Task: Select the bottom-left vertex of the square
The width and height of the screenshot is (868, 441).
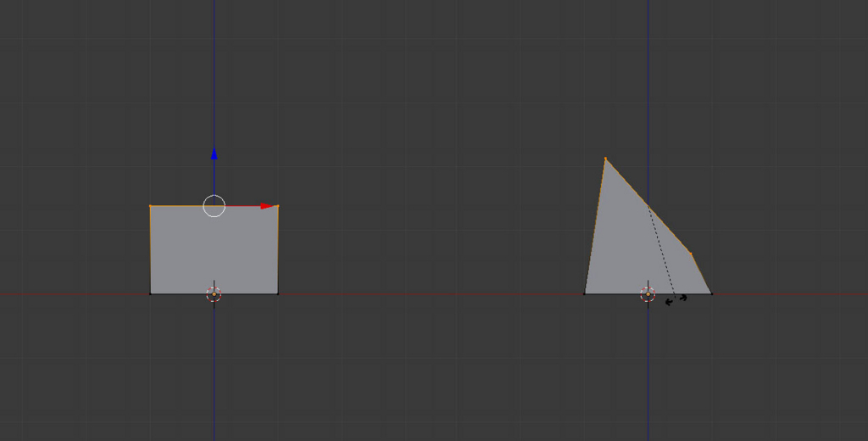Action: [x=151, y=293]
